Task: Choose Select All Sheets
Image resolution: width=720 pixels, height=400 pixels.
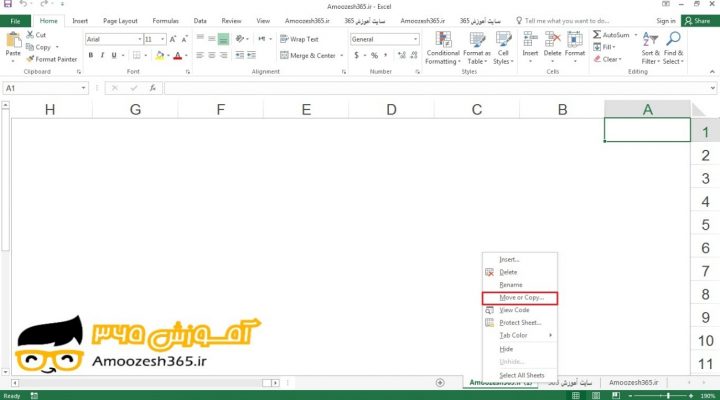Action: [520, 375]
